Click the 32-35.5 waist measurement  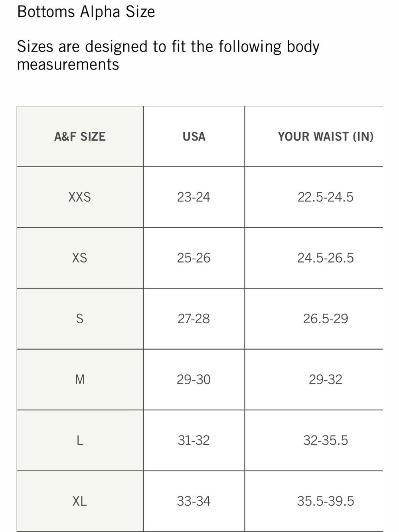click(326, 440)
